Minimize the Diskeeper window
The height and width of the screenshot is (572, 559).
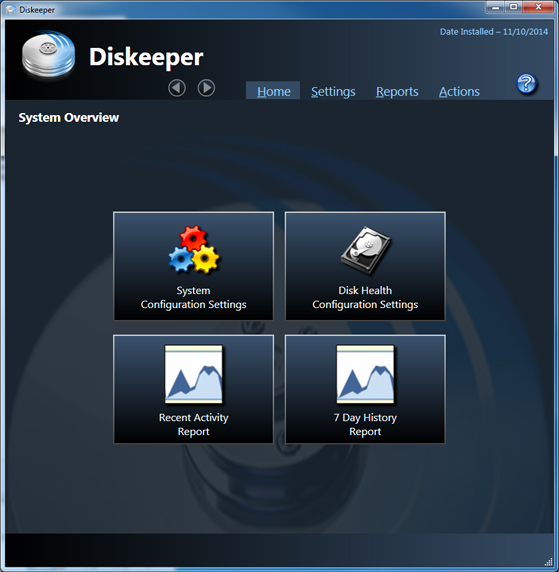pos(495,7)
